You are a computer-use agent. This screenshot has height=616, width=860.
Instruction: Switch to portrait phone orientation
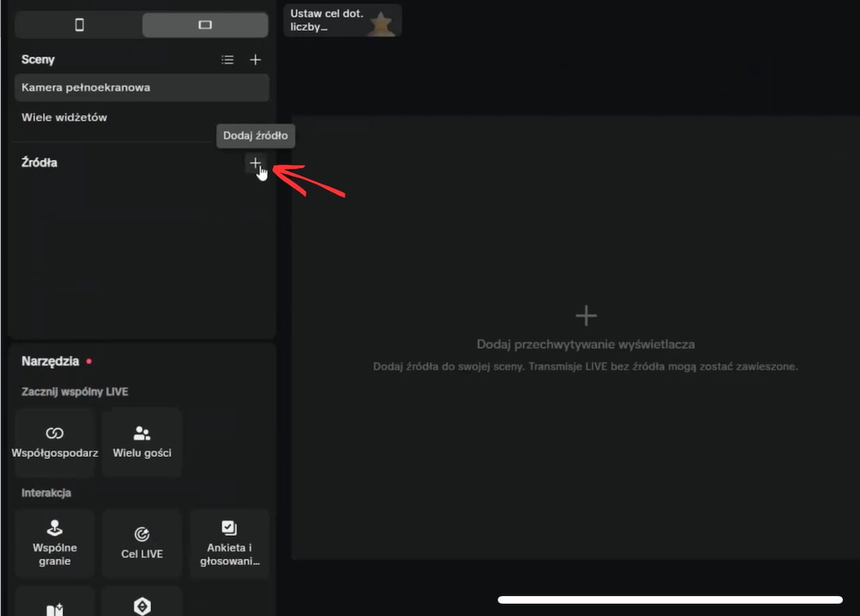click(80, 25)
